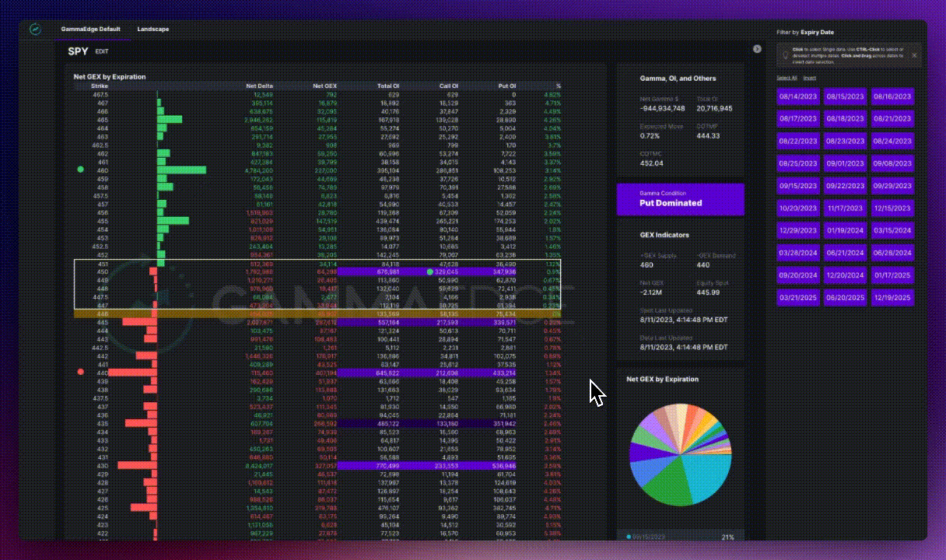
Task: Toggle expiry date 08/21/2023
Action: [892, 119]
